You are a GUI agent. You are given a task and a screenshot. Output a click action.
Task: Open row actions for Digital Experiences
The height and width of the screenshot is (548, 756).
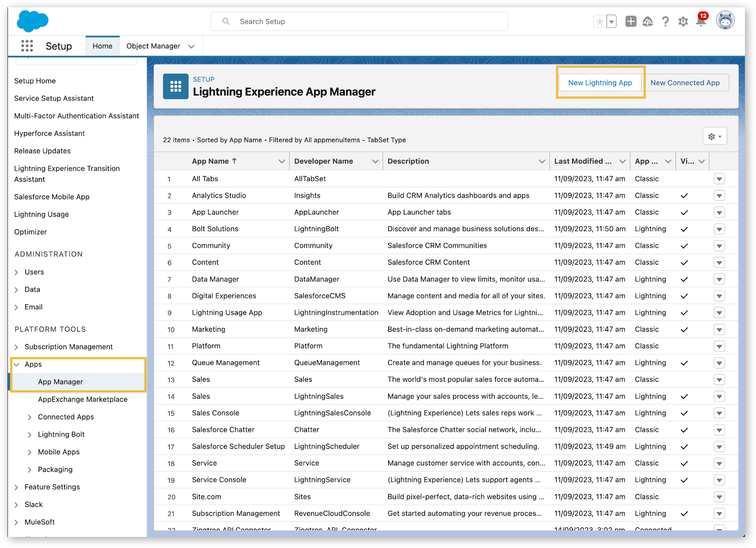(719, 296)
